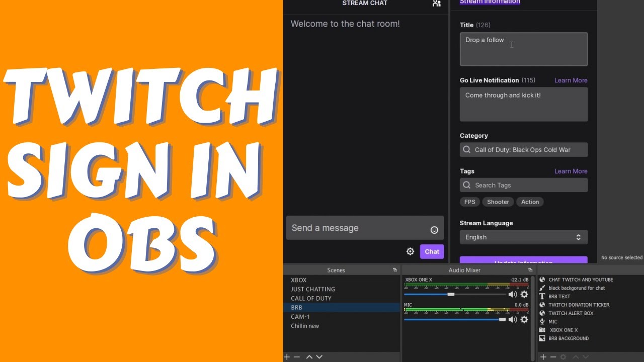Pop out the Scenes dock

click(395, 270)
